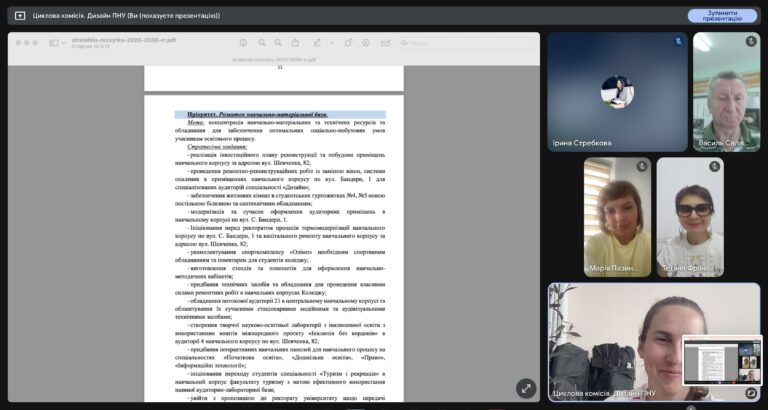Open the document info inspector icon

[x=243, y=43]
